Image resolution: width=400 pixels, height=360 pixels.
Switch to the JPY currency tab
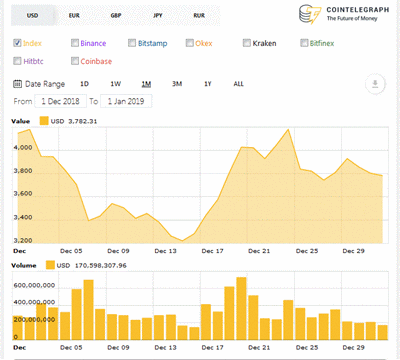point(158,15)
